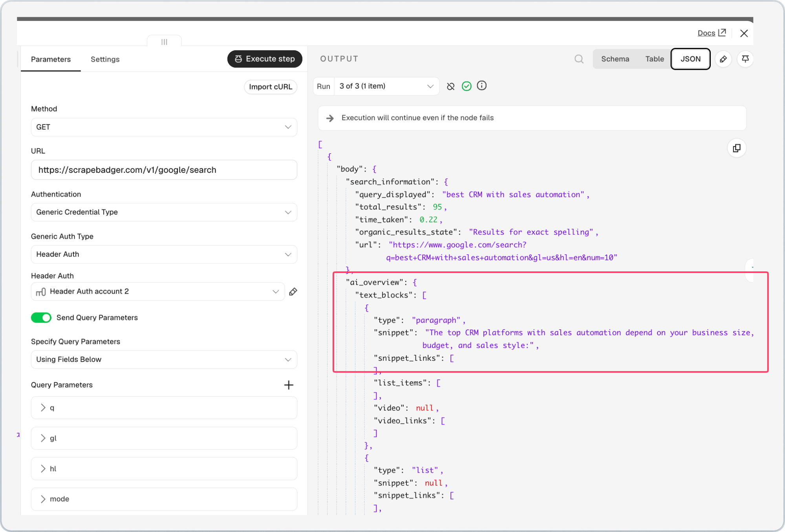Click the "Results for exact spelling" value

[x=531, y=232]
